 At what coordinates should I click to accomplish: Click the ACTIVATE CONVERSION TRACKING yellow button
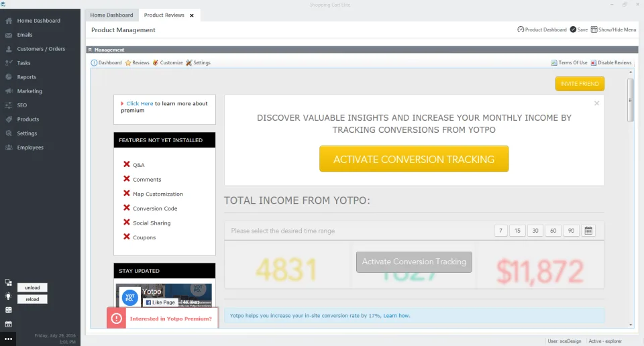pyautogui.click(x=414, y=159)
